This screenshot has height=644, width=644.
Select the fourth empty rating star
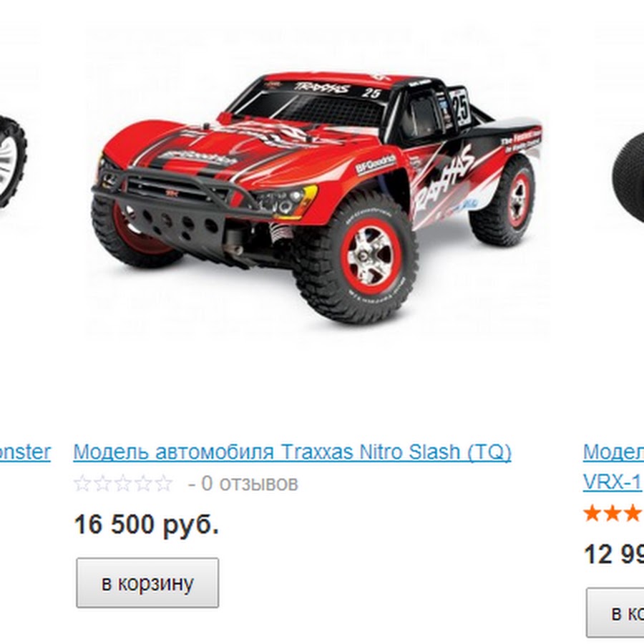(143, 484)
